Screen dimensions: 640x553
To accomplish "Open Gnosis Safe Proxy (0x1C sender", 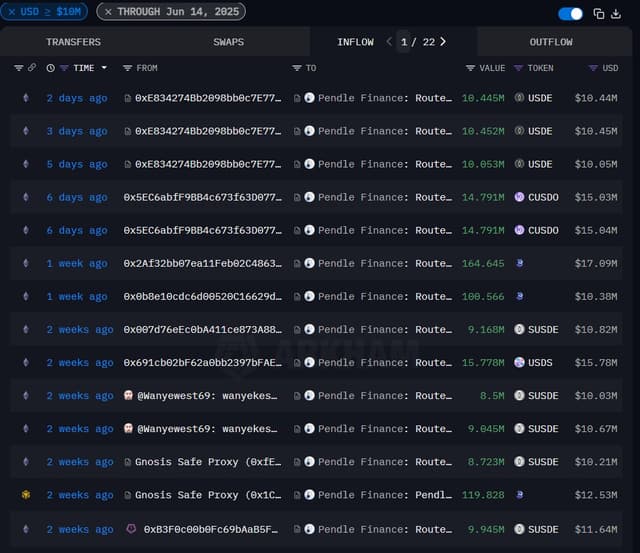I will [208, 495].
